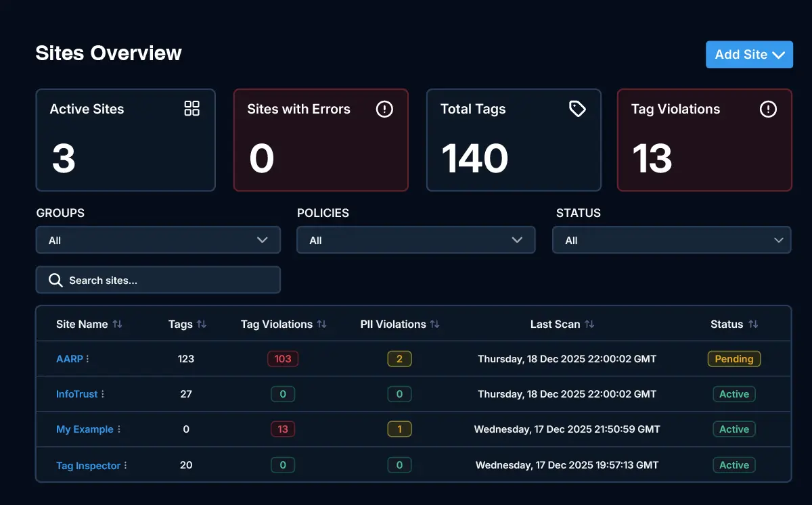
Task: Sort table by Last Scan column
Action: pyautogui.click(x=589, y=324)
